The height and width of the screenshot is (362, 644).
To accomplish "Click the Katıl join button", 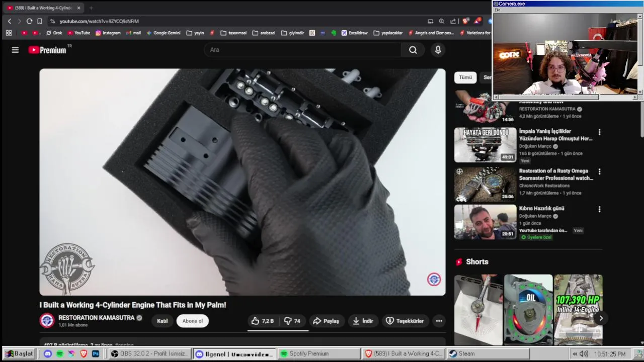I will pyautogui.click(x=162, y=321).
